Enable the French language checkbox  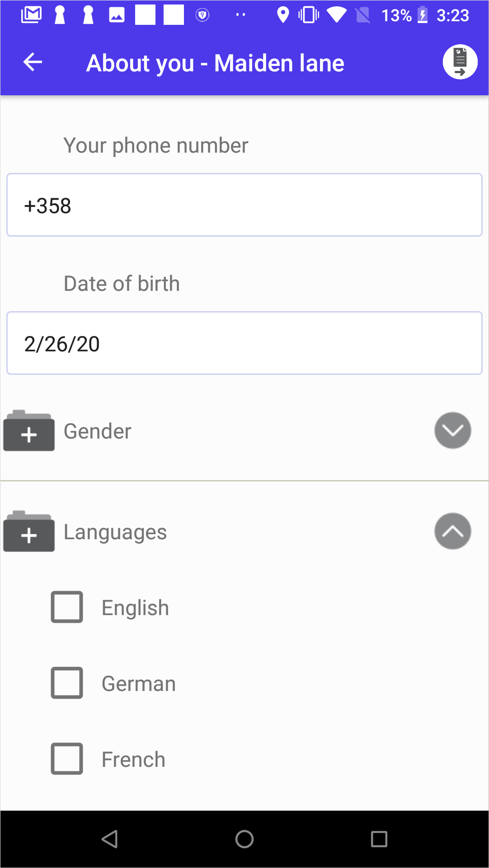pyautogui.click(x=67, y=759)
